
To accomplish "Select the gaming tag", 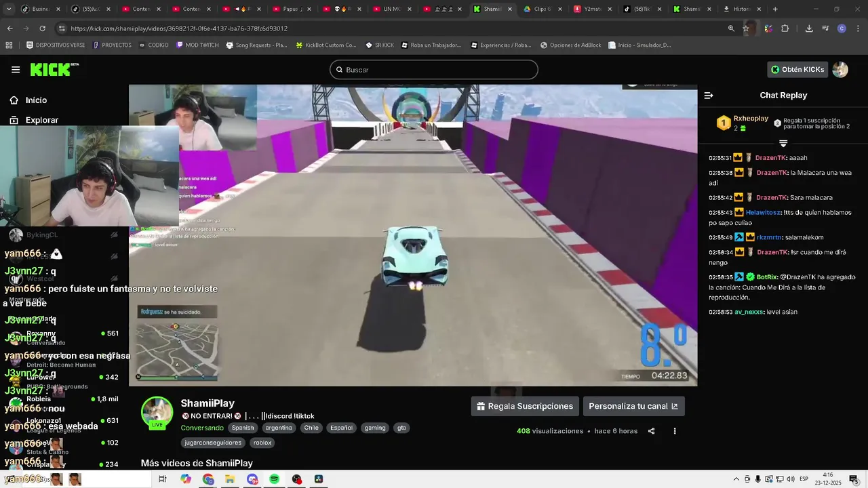I will pyautogui.click(x=375, y=428).
